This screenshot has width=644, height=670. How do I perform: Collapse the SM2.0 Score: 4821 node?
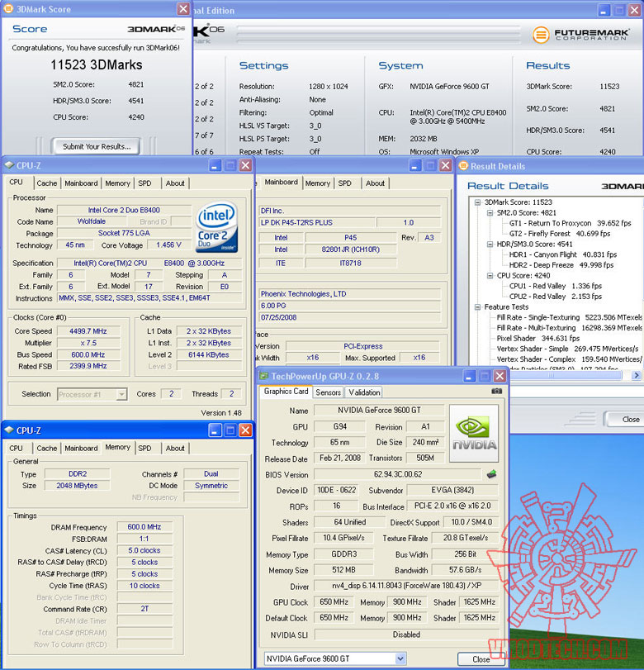pos(490,213)
